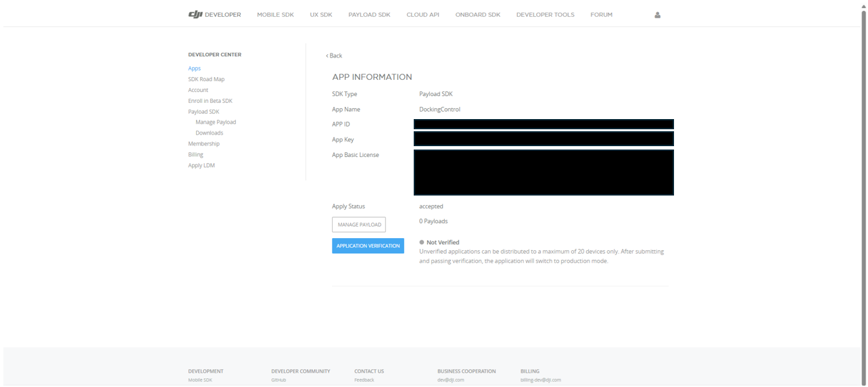
Task: Go to Account settings in sidebar
Action: 198,90
